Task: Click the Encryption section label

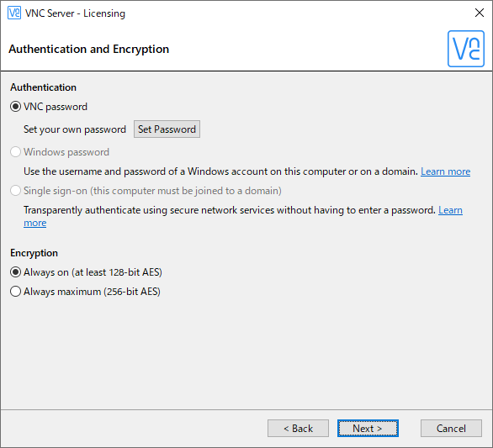Action: tap(34, 253)
